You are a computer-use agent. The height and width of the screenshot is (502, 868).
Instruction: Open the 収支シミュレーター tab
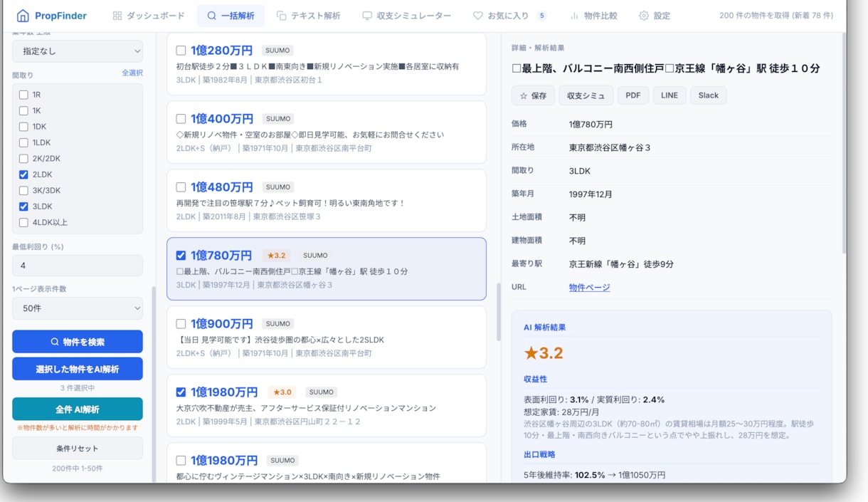pyautogui.click(x=406, y=16)
